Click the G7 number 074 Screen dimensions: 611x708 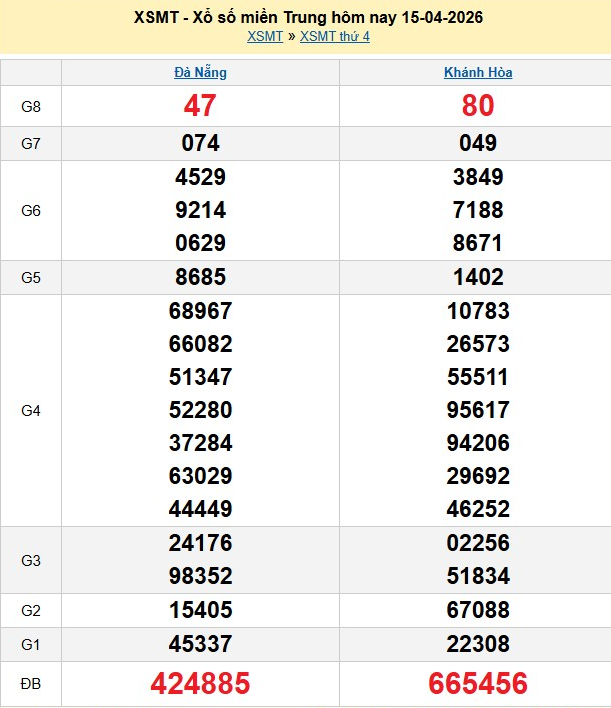(200, 143)
